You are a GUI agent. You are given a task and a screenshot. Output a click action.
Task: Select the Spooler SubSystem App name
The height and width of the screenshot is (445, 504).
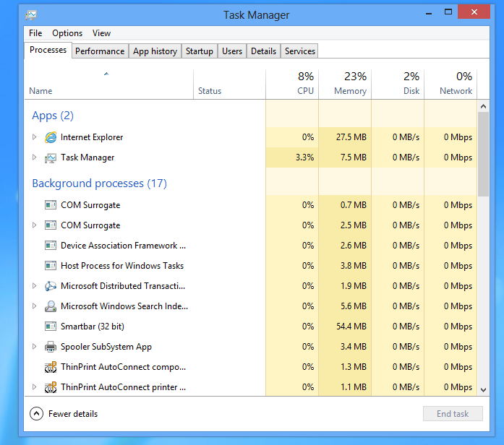pos(106,347)
